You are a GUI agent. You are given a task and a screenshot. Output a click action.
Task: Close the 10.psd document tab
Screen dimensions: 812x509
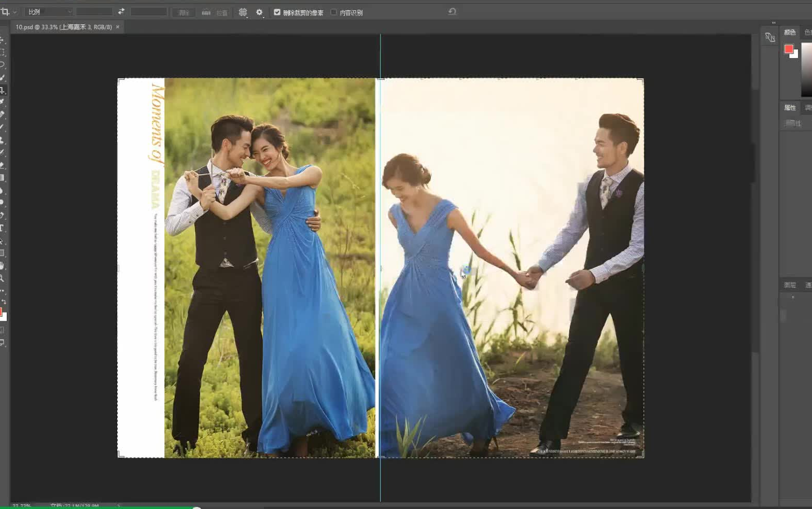coord(118,27)
